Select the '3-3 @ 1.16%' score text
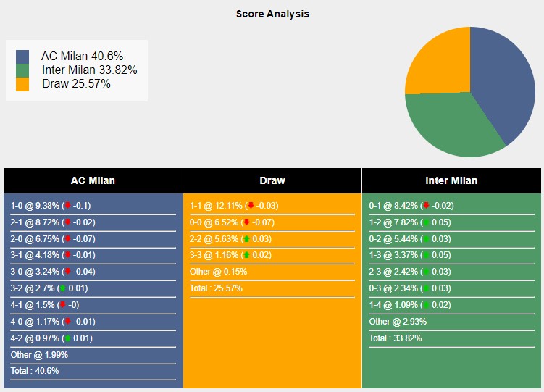This screenshot has width=544, height=392. [214, 255]
